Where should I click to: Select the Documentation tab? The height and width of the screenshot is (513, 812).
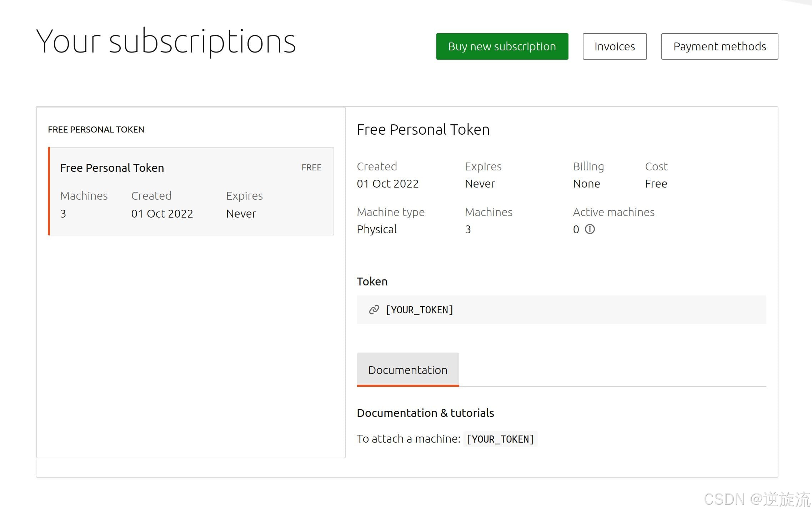[407, 370]
